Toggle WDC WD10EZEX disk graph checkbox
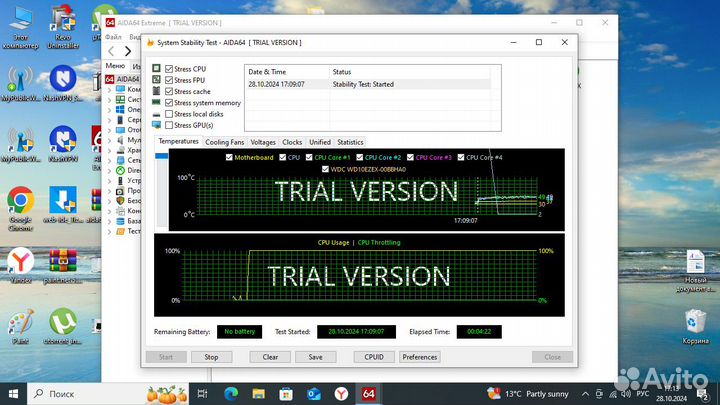Viewport: 720px width, 405px height. (x=325, y=169)
